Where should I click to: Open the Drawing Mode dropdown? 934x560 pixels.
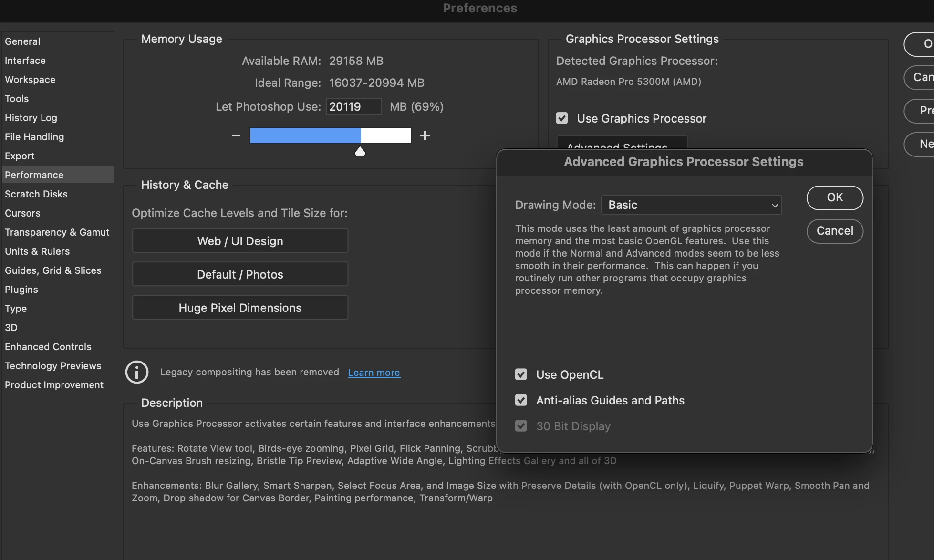[691, 205]
